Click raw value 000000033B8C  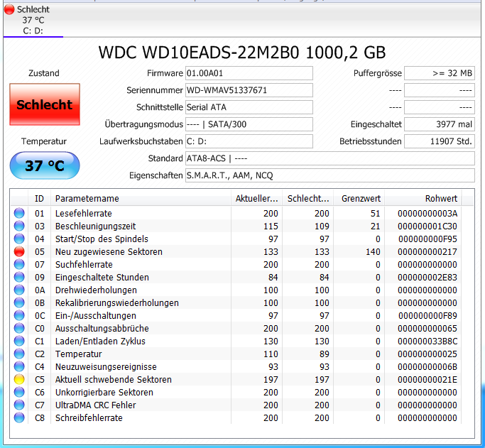tap(427, 341)
